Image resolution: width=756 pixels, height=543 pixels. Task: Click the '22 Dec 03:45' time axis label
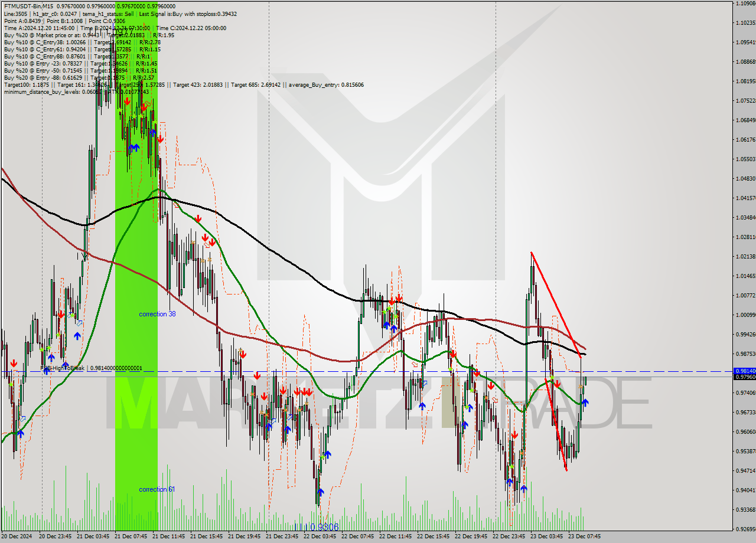tap(320, 537)
